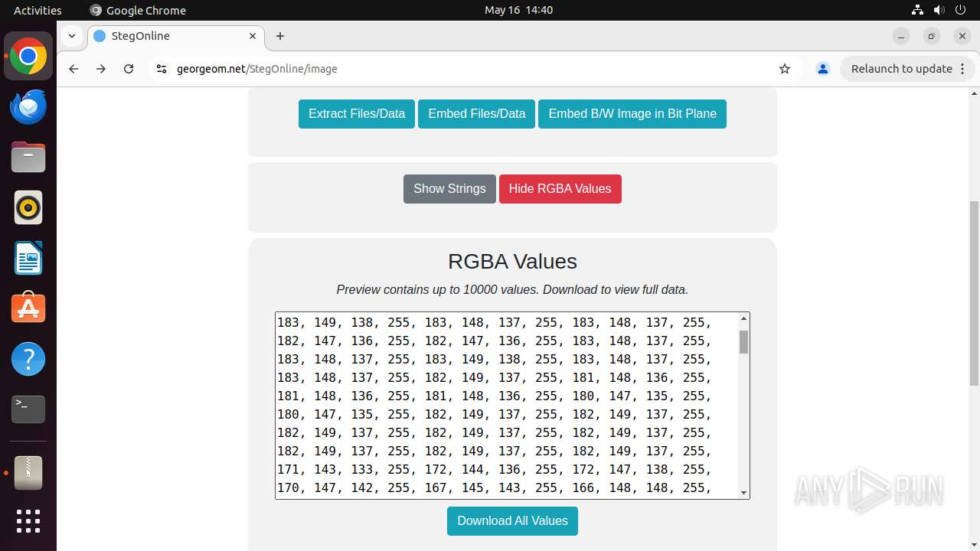
Task: Reload the page with the refresh icon
Action: (x=129, y=69)
